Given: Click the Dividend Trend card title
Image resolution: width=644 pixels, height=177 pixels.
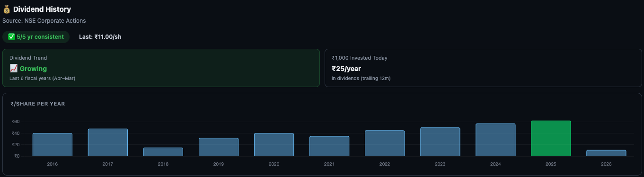Looking at the screenshot, I should pos(28,58).
